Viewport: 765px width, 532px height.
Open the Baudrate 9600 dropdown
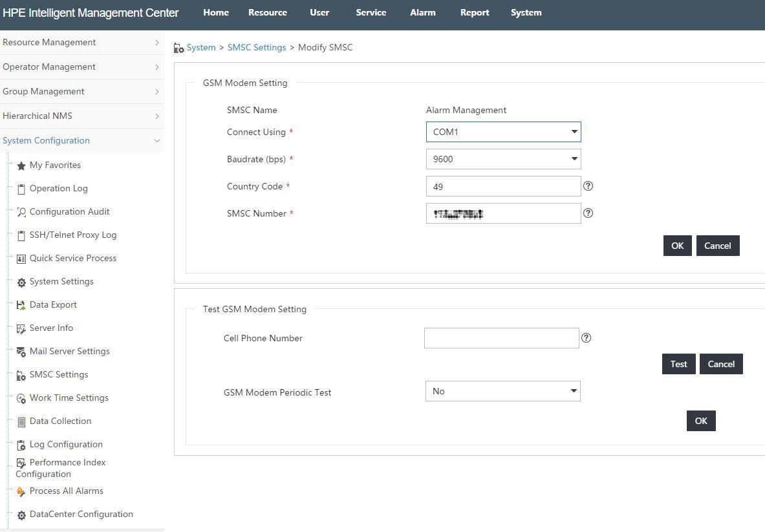[x=504, y=159]
